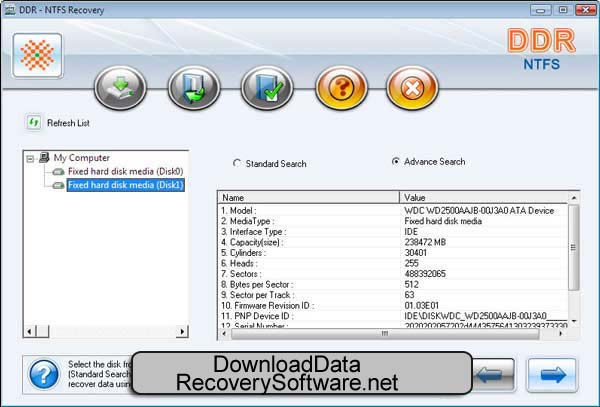Click the '6. Heads :' row name

click(x=239, y=264)
